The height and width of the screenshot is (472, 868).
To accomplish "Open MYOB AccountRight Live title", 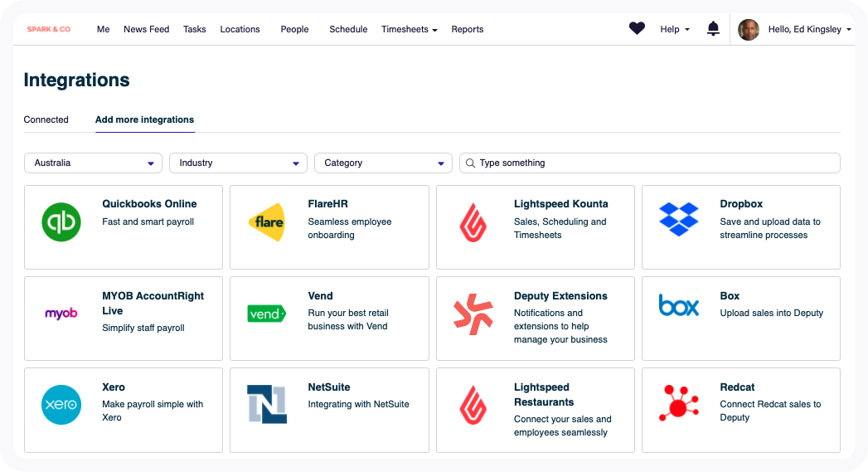I will tap(153, 303).
